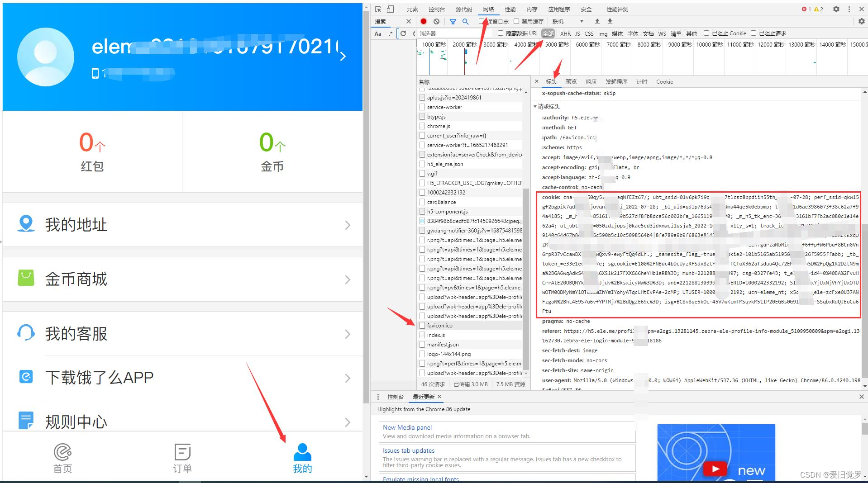Select the Img filter type
Screen dimensions: 868x483
point(603,33)
